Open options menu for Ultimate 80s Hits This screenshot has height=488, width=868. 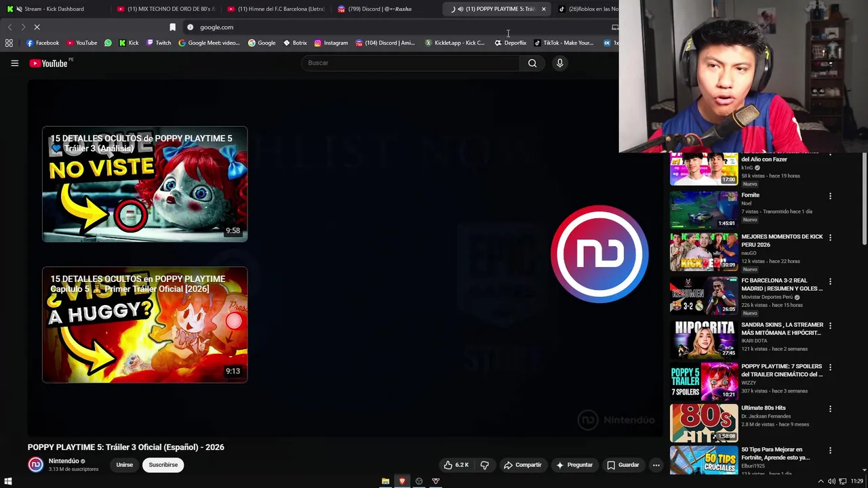tap(830, 409)
